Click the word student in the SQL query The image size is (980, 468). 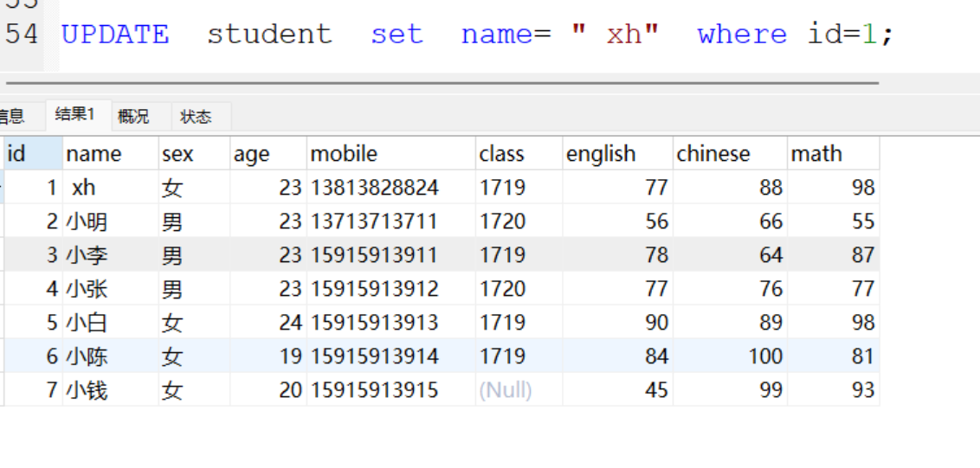269,34
